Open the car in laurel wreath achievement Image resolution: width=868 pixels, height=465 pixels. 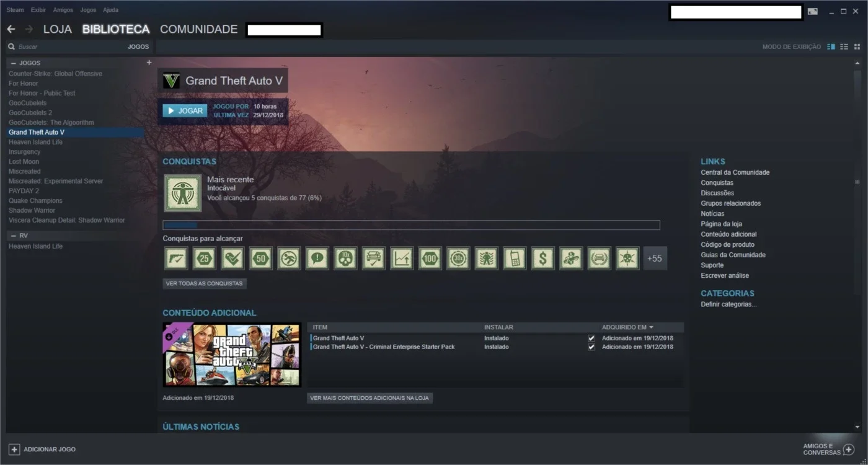click(x=599, y=259)
